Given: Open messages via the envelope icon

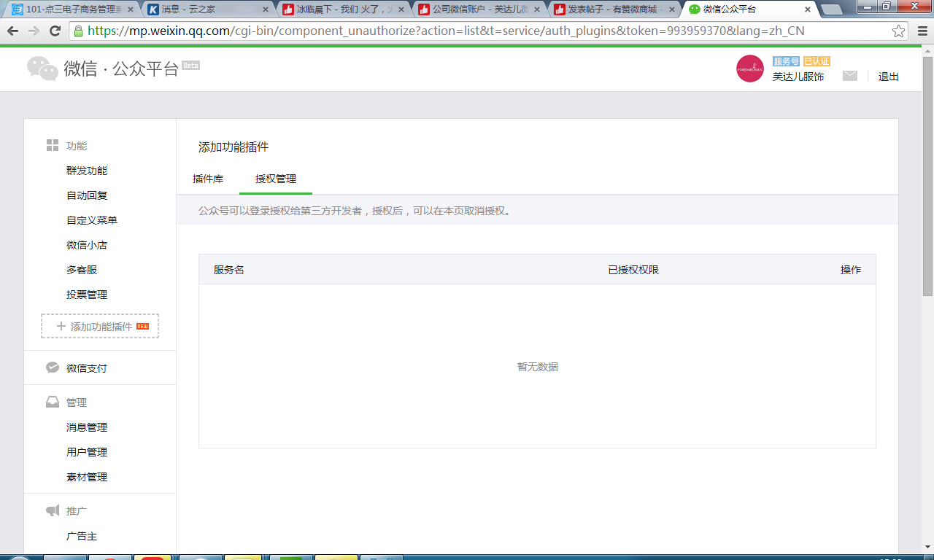Looking at the screenshot, I should [x=849, y=75].
